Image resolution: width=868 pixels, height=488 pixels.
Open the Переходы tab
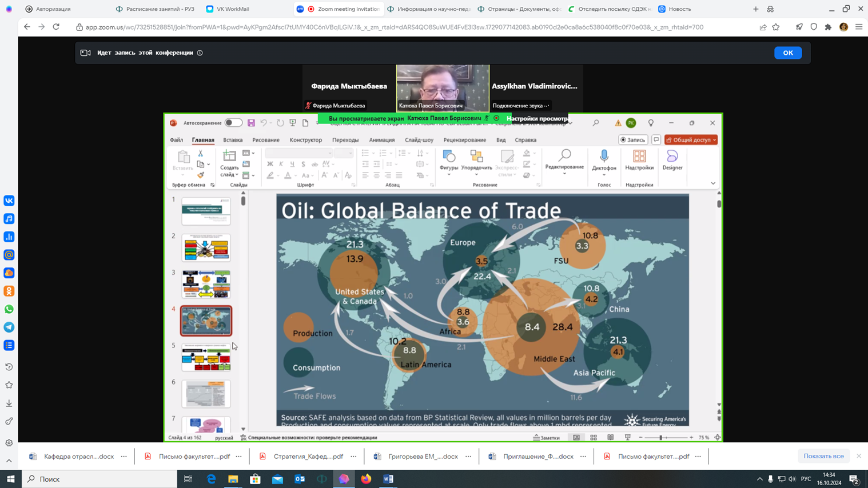tap(345, 140)
